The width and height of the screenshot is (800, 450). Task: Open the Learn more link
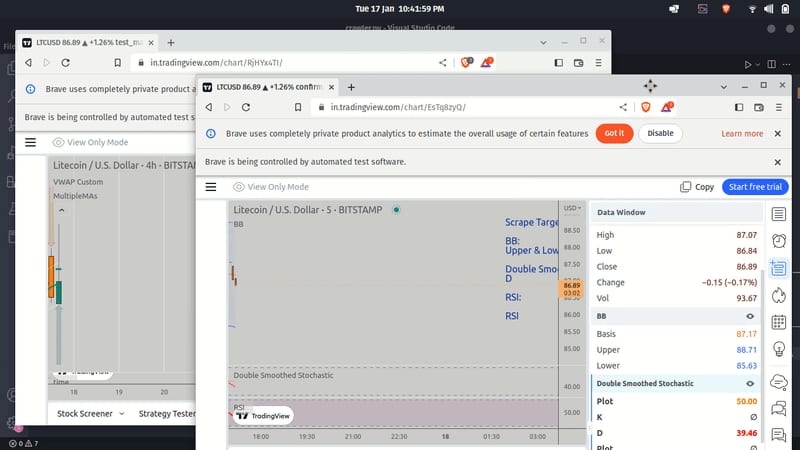(x=742, y=134)
